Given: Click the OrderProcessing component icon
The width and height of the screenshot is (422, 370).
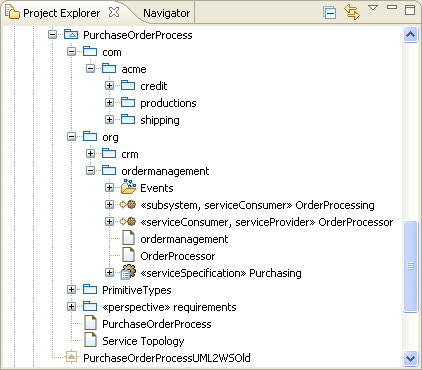Looking at the screenshot, I should (128, 204).
